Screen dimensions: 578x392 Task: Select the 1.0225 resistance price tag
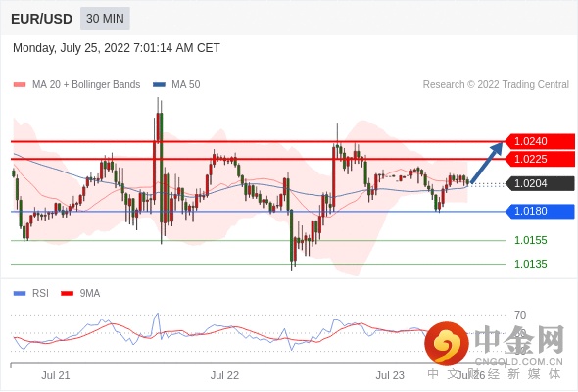[x=540, y=159]
